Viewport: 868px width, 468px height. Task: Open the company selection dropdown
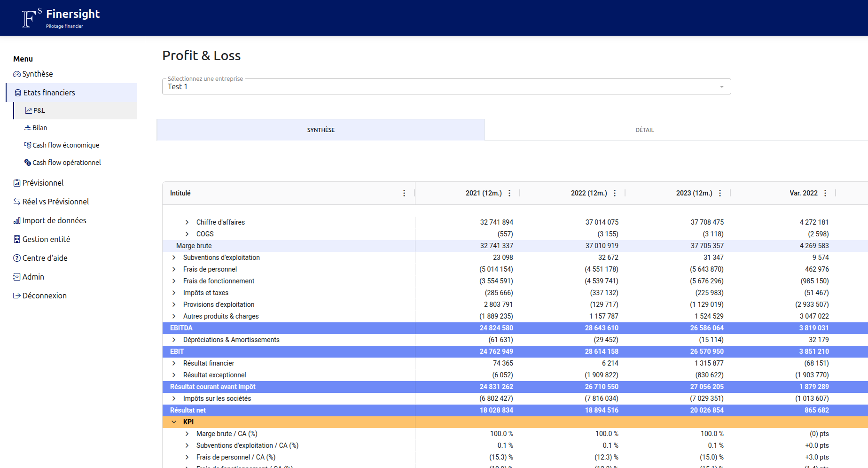coord(446,86)
